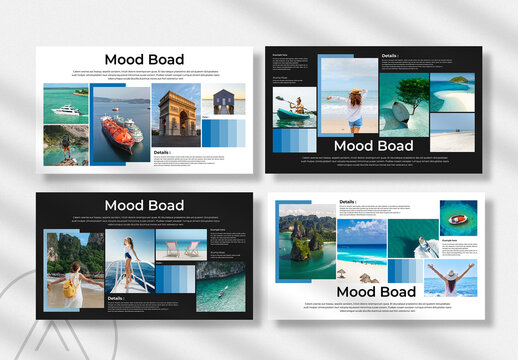The height and width of the screenshot is (360, 518).
Task: Click the empty sandy beach horizon photo
Action: click(x=452, y=133)
